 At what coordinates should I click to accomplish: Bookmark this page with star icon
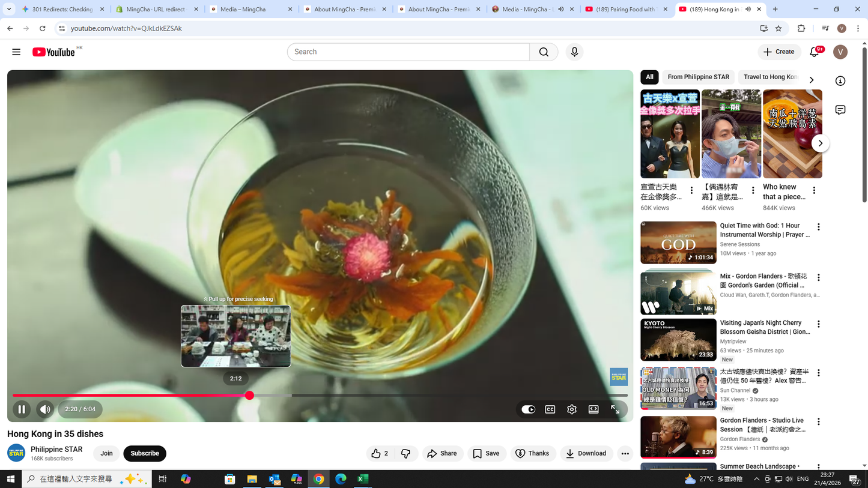(x=778, y=28)
